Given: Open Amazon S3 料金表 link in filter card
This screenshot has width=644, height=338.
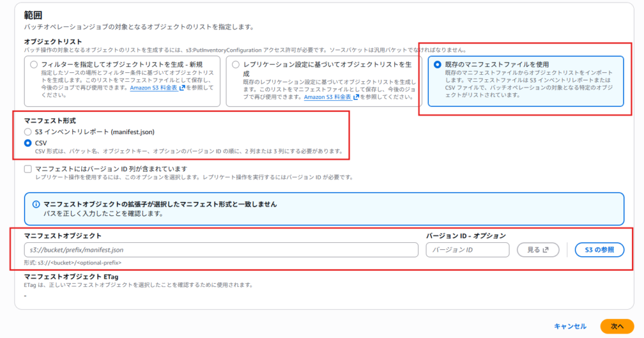Looking at the screenshot, I should pyautogui.click(x=153, y=88).
